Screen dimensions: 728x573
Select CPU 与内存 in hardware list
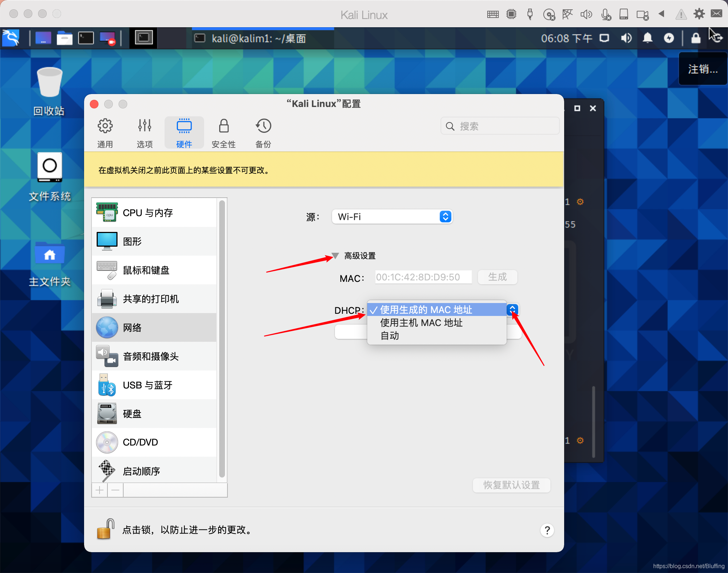(x=155, y=213)
